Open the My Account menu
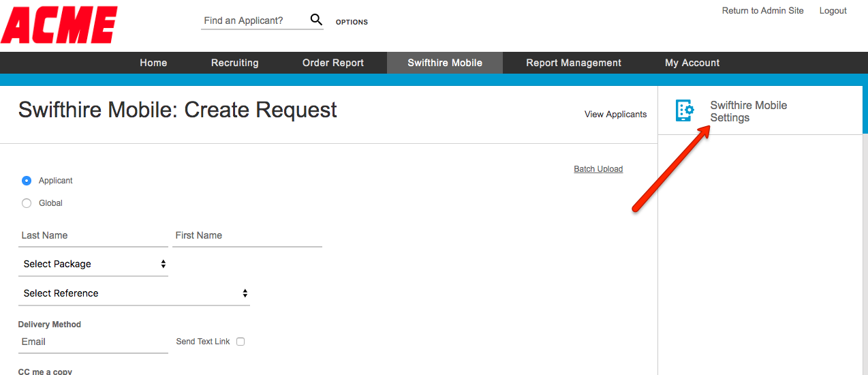The width and height of the screenshot is (868, 375). pyautogui.click(x=692, y=63)
